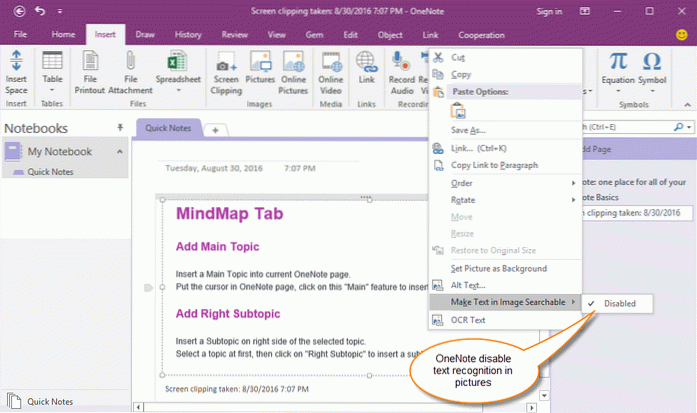Click the Link globe icon in ribbon
697x413 pixels.
[366, 61]
